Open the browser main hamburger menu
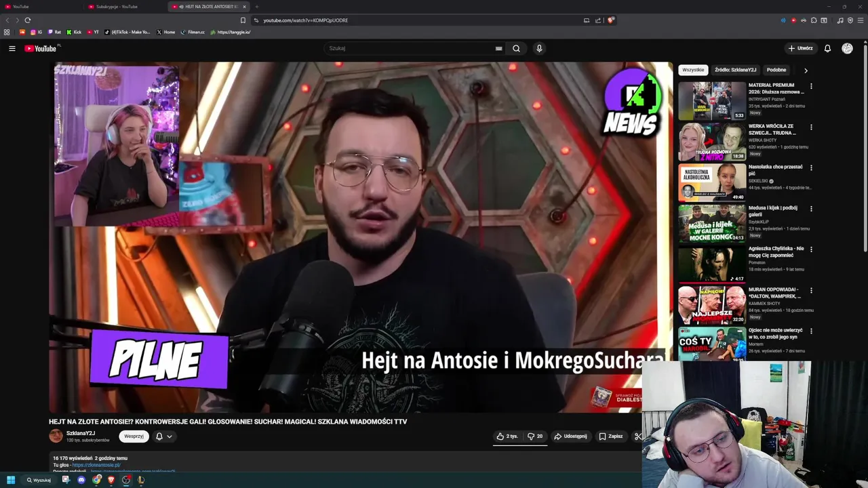This screenshot has height=488, width=868. pos(860,20)
